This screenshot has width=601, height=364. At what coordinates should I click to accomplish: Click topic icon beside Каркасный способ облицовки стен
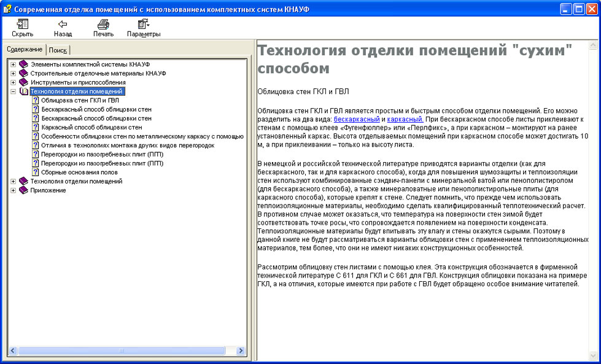pos(35,127)
